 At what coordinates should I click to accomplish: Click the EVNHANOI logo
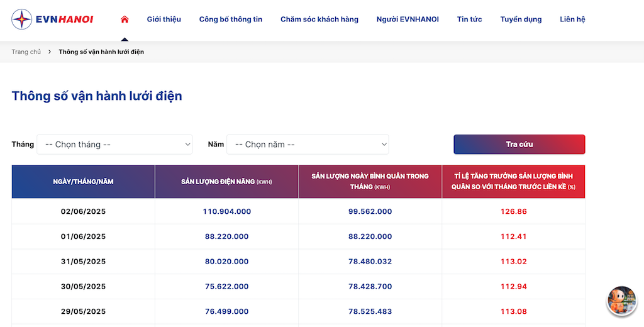(53, 19)
